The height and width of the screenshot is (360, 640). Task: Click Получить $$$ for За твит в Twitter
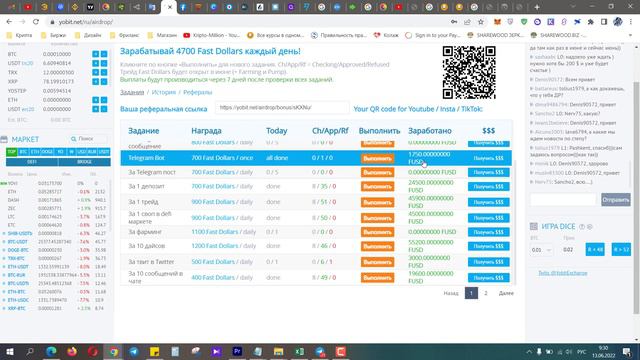pos(489,262)
